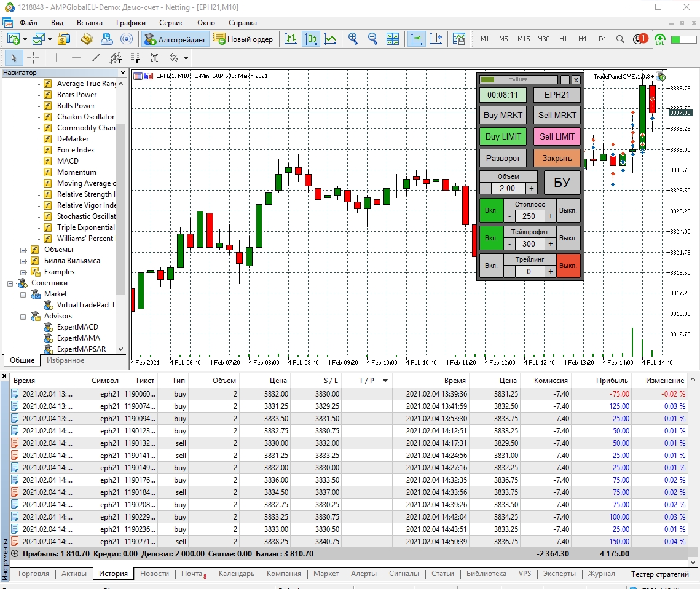This screenshot has height=589, width=700.
Task: Draw a vertical line tool
Action: (57, 58)
